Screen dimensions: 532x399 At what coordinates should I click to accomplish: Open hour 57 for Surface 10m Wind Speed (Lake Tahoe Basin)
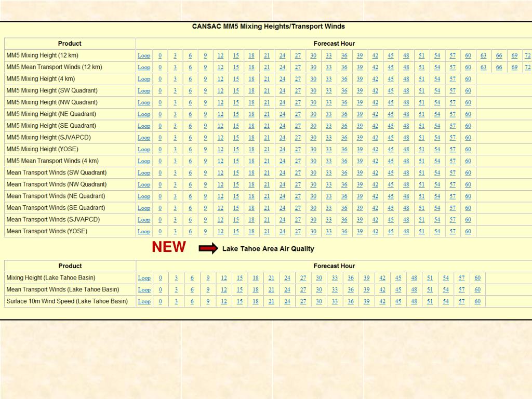tap(462, 302)
